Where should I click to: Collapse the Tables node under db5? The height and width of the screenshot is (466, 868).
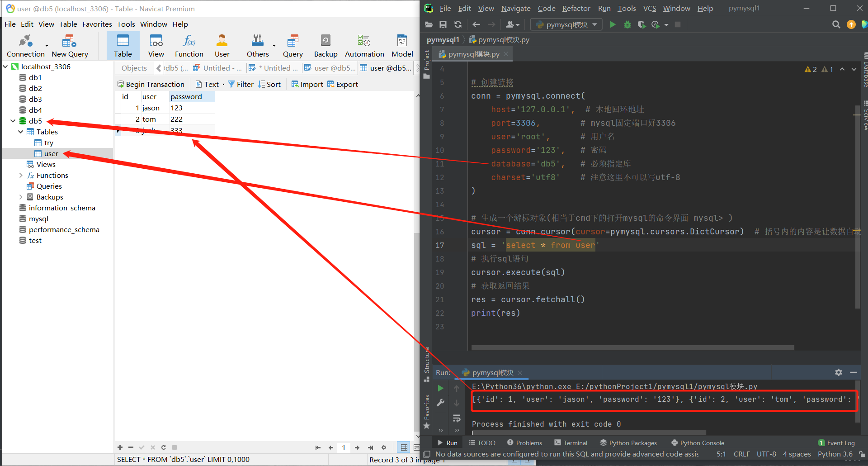(x=21, y=132)
